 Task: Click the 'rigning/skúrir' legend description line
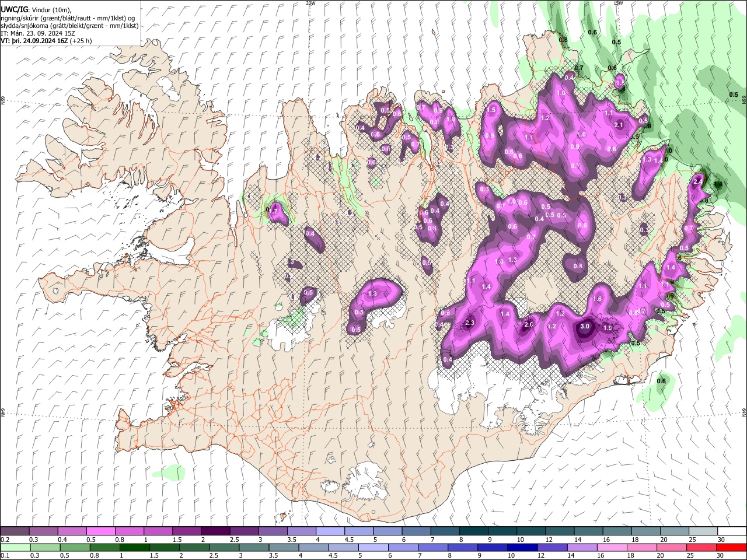coord(68,18)
